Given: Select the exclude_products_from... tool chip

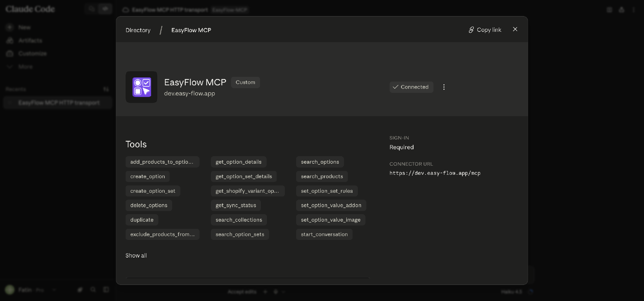Looking at the screenshot, I should point(162,234).
